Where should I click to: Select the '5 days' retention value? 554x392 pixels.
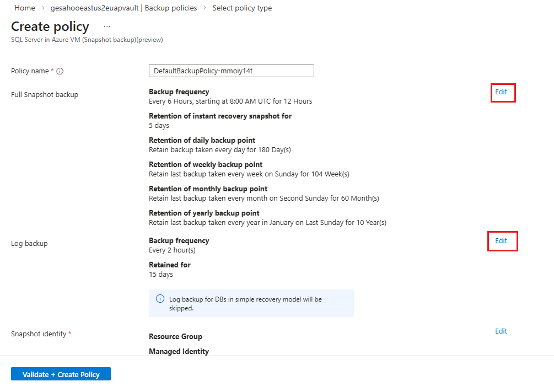159,126
